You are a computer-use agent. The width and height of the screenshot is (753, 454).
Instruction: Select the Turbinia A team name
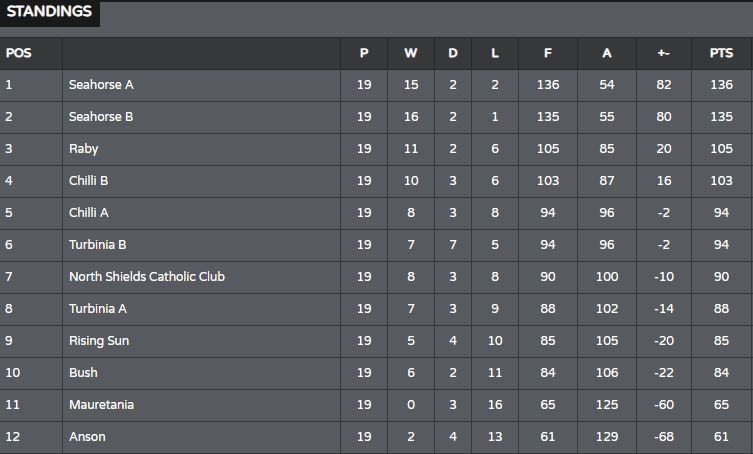[97, 309]
